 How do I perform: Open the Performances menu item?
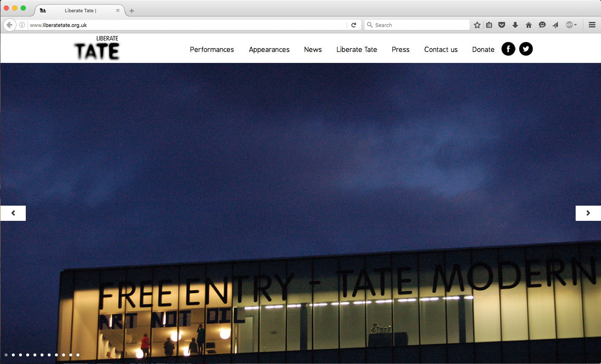(212, 49)
